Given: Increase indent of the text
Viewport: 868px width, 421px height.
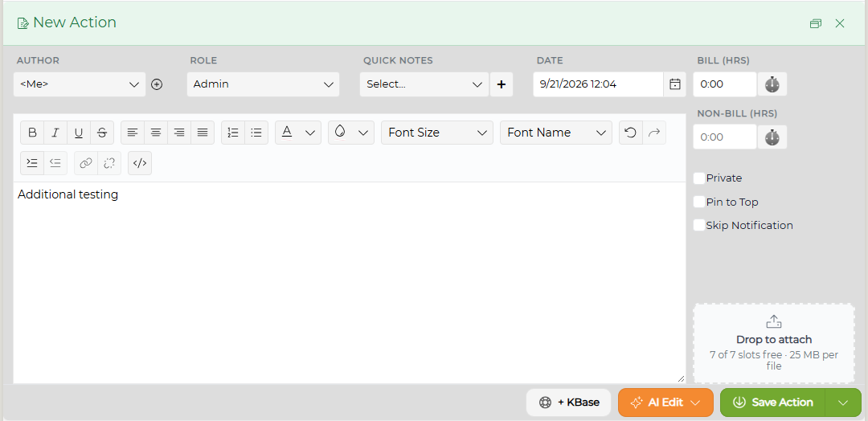Looking at the screenshot, I should [33, 163].
